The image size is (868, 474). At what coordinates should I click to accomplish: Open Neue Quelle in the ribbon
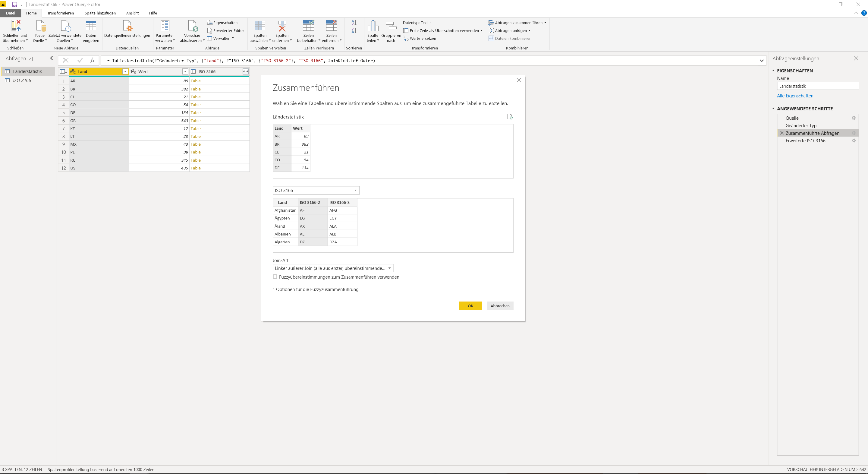[x=40, y=31]
